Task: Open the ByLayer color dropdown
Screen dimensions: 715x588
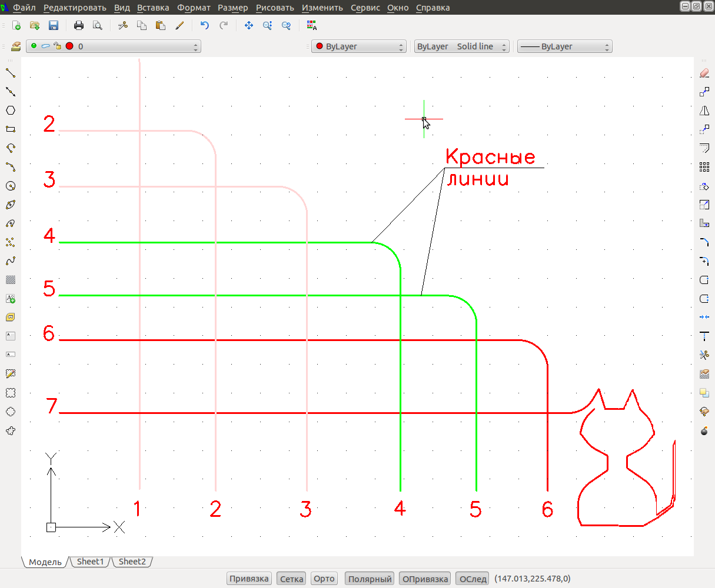Action: pos(359,46)
